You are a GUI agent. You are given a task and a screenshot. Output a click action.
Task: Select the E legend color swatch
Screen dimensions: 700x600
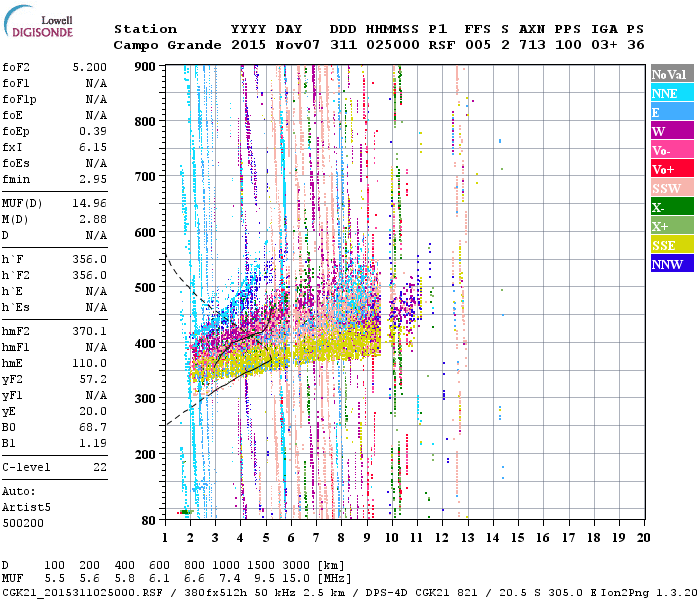tap(672, 112)
